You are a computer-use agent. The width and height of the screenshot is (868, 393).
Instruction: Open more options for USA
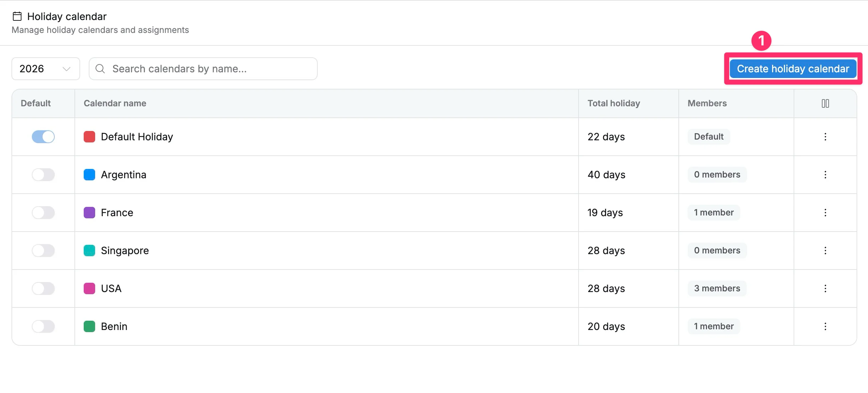(x=825, y=288)
